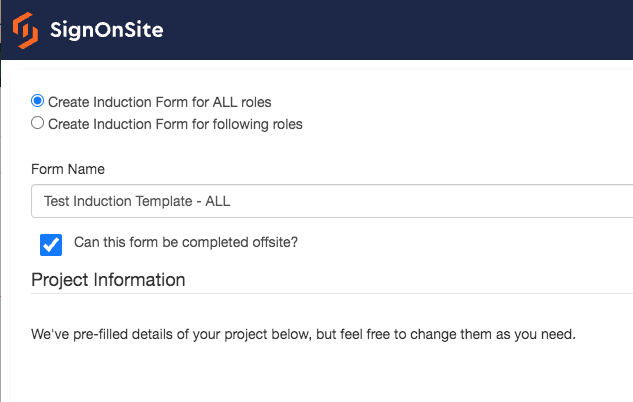The image size is (633, 402).
Task: Click the orange SignOnSite logo icon
Action: click(x=25, y=30)
